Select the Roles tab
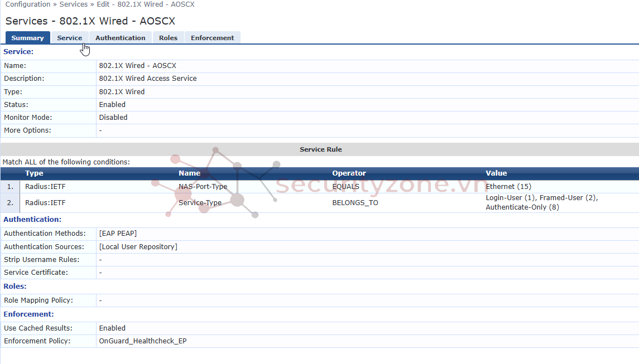639x364 pixels. tap(168, 38)
